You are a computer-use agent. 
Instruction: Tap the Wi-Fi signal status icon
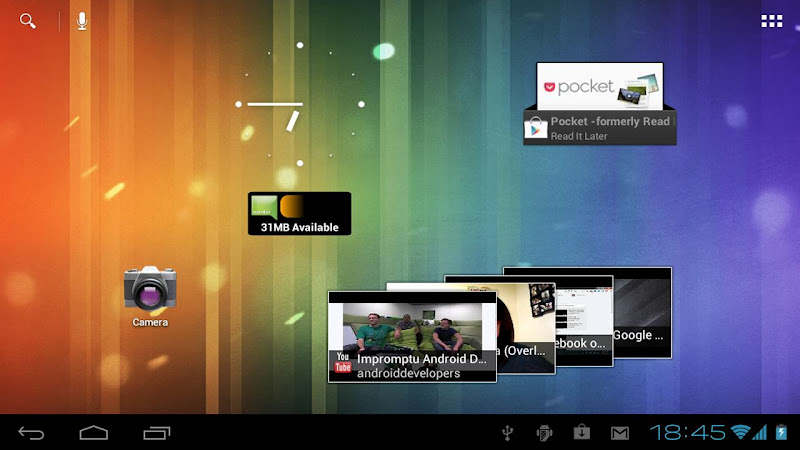tap(740, 433)
